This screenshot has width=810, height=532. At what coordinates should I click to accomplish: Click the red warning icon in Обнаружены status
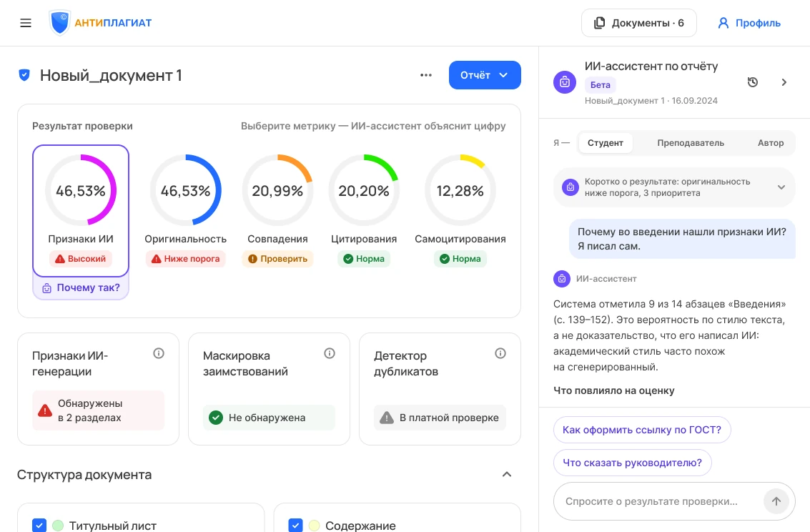tap(45, 410)
